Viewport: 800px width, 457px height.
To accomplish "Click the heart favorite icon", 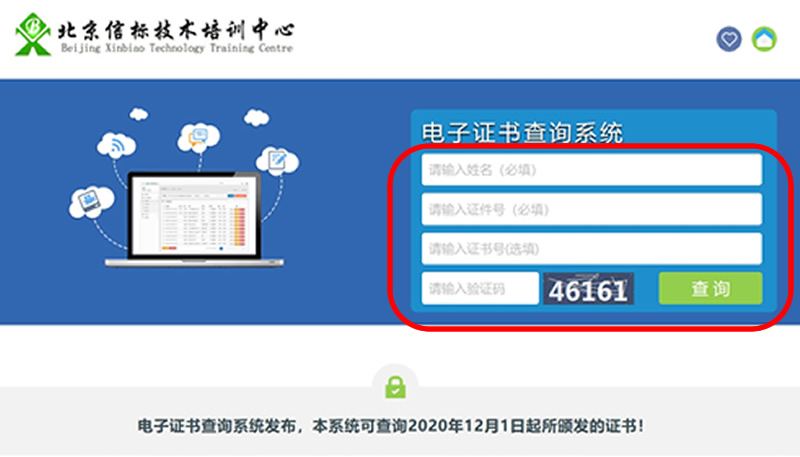I will tap(729, 39).
